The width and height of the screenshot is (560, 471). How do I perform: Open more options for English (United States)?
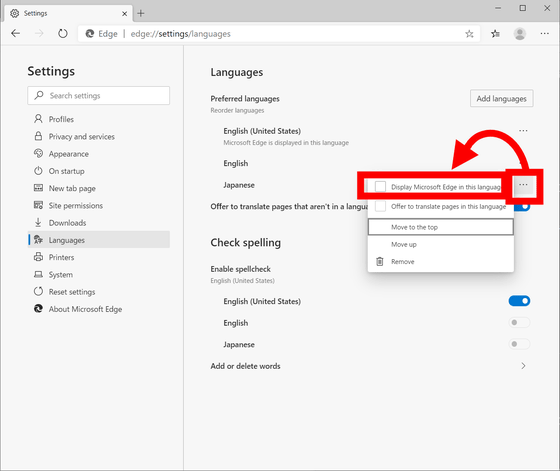[523, 131]
